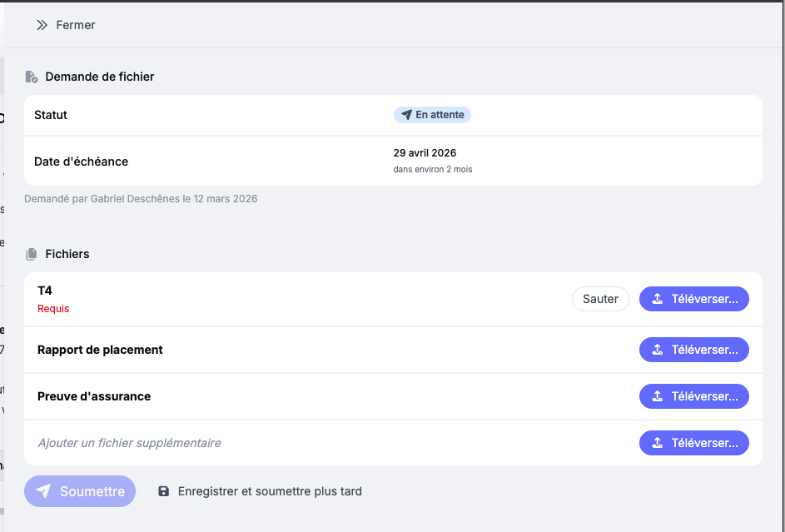
Task: Submit the request with Soumettre
Action: (x=80, y=491)
